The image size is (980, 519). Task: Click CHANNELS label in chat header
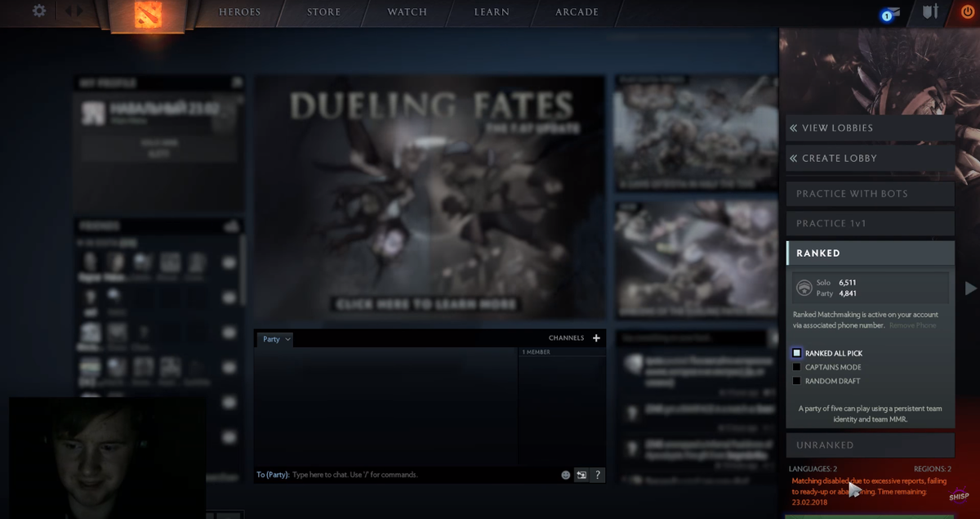pyautogui.click(x=566, y=338)
